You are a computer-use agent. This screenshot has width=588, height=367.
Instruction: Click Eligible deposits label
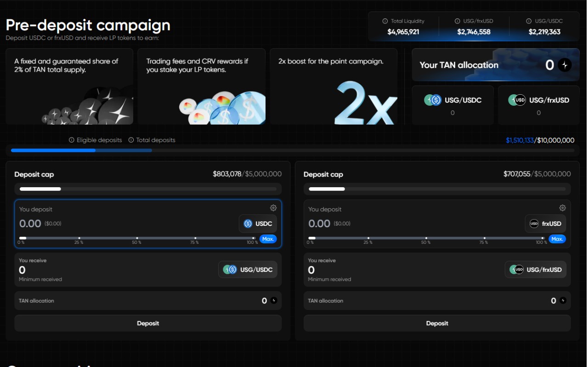click(99, 140)
